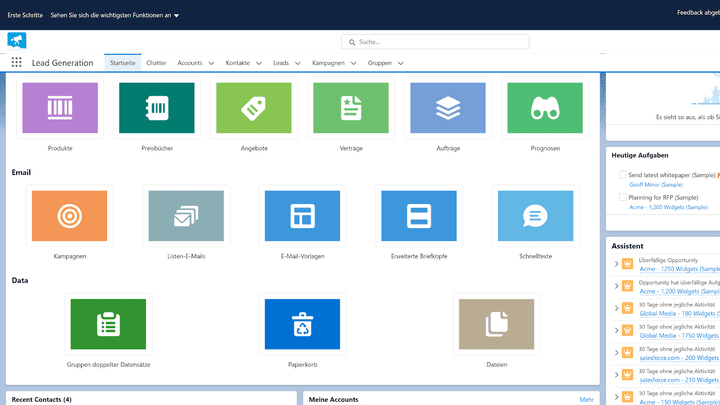The image size is (720, 405).
Task: Expand the Kampagnen tab dropdown arrow
Action: (x=354, y=63)
